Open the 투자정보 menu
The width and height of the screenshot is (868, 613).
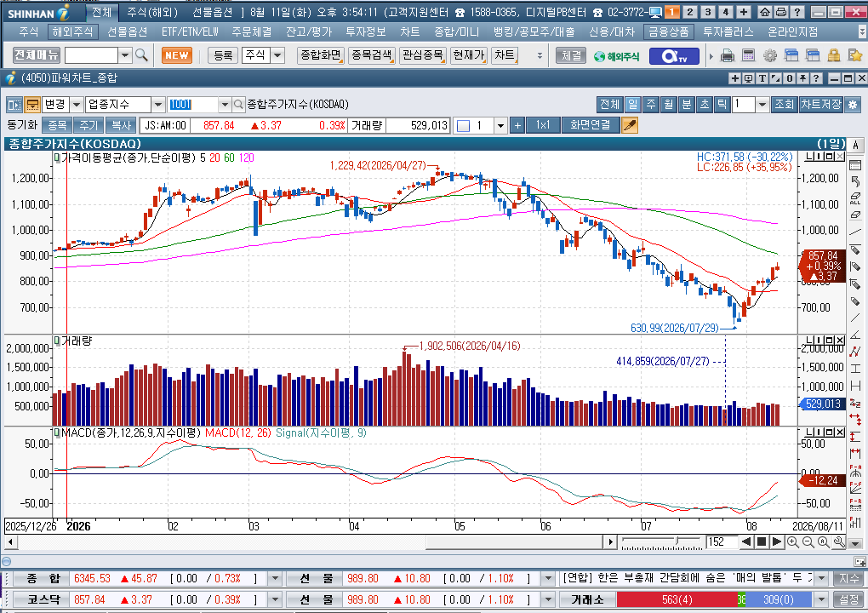365,32
